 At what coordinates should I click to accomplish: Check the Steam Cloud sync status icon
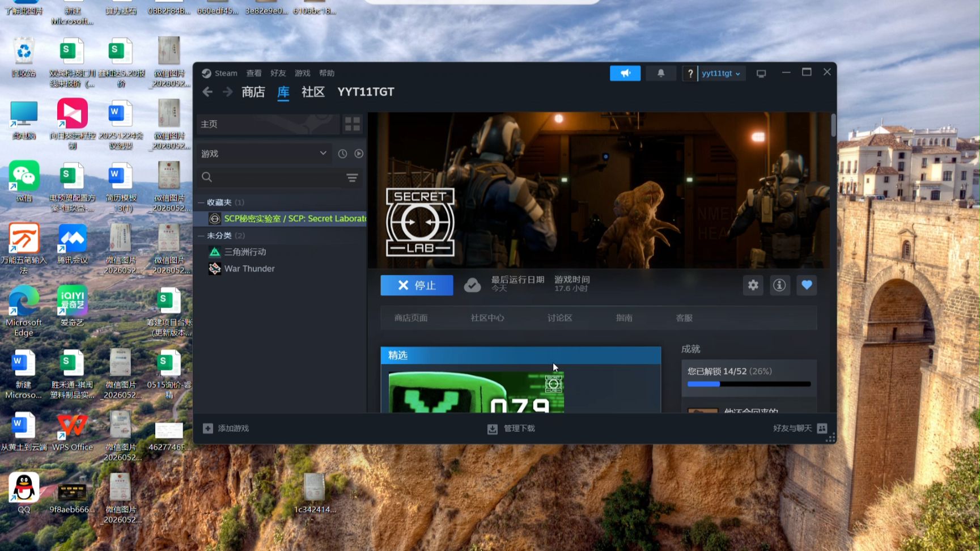point(472,285)
